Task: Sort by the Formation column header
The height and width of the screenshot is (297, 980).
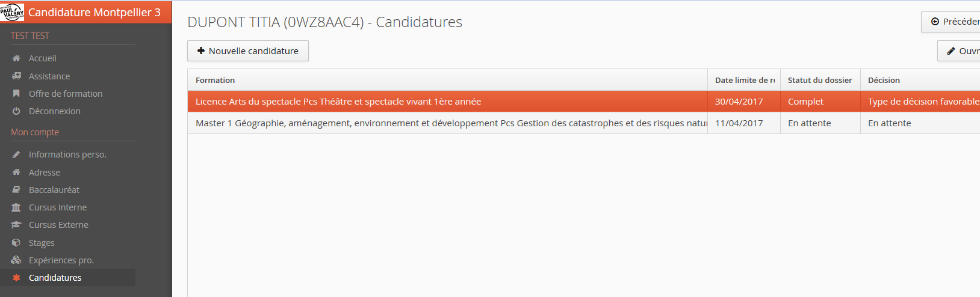Action: [x=215, y=80]
